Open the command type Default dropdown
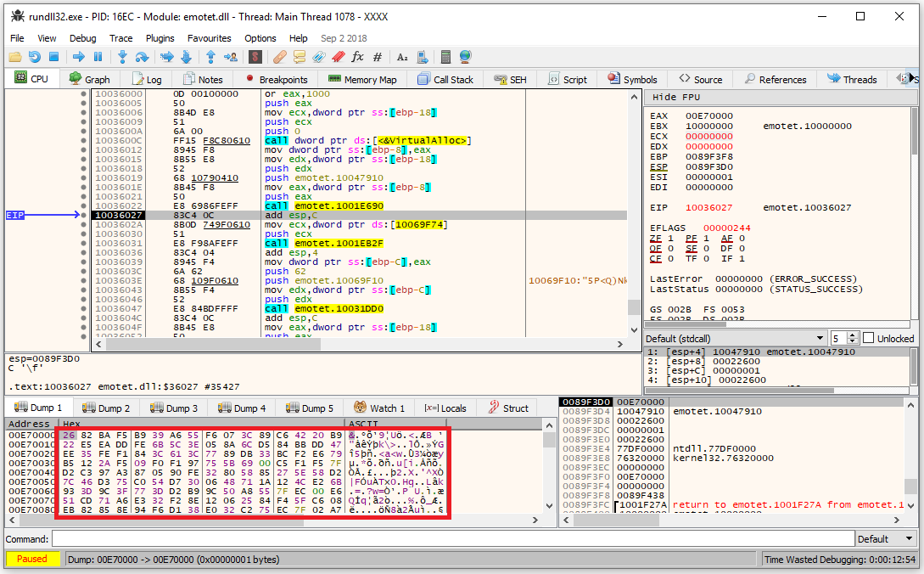Image resolution: width=924 pixels, height=574 pixels. [x=886, y=538]
